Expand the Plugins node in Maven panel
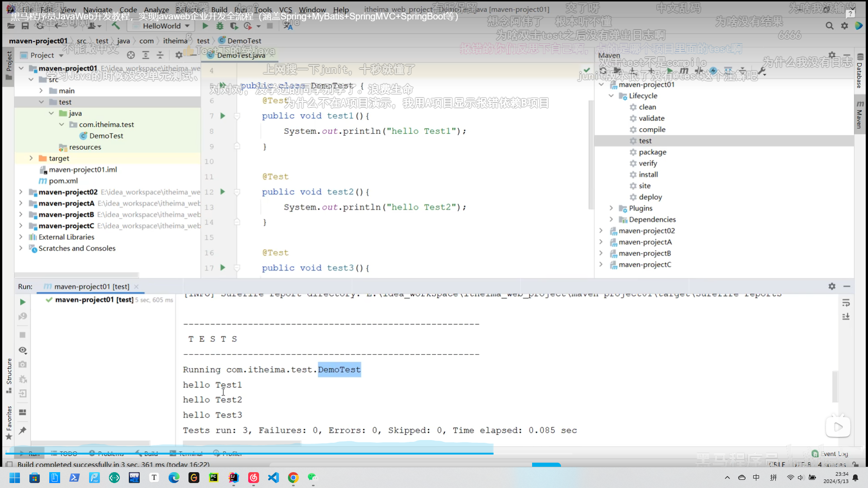Screen dimensions: 868x488 [611, 208]
